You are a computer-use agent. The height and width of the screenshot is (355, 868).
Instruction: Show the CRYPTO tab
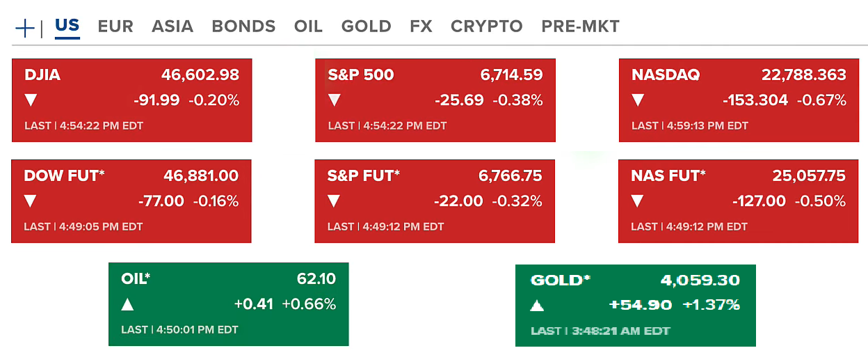[486, 26]
